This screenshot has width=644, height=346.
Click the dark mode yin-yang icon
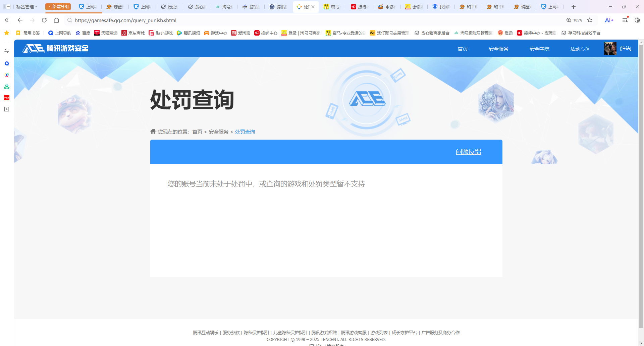(637, 20)
